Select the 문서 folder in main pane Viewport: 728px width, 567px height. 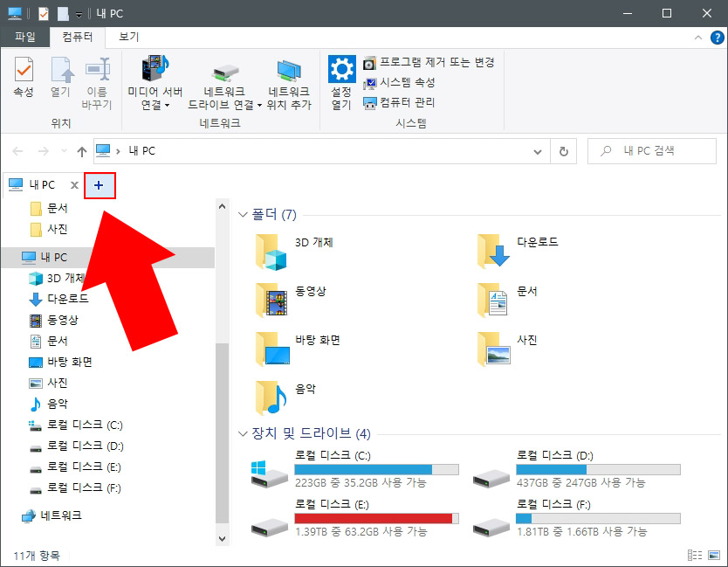click(x=508, y=301)
